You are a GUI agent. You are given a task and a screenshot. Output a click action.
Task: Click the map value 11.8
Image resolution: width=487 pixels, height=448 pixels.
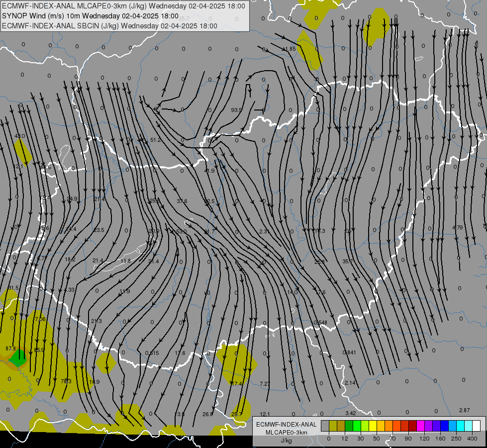[x=125, y=261]
